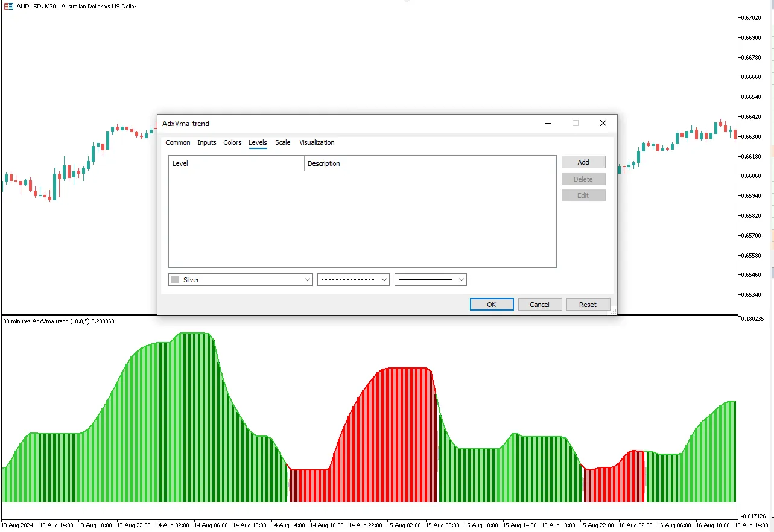Open the line width dropdown
This screenshot has height=532, width=774.
pyautogui.click(x=431, y=280)
